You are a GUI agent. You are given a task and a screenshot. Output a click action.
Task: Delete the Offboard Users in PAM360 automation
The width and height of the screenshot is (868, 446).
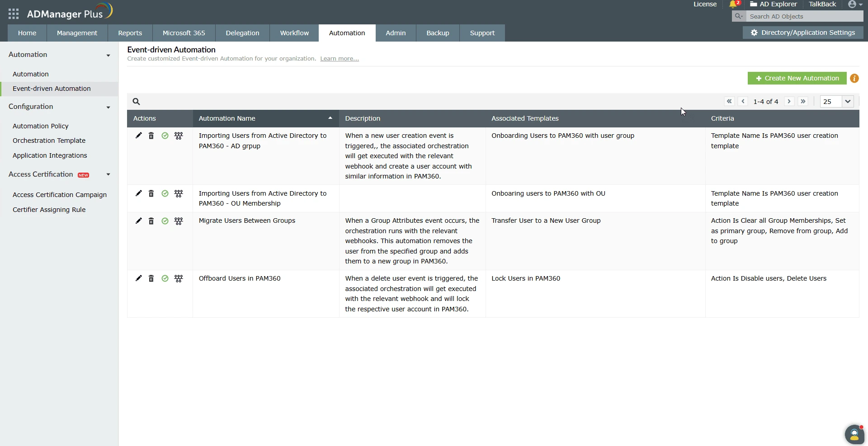pyautogui.click(x=151, y=278)
